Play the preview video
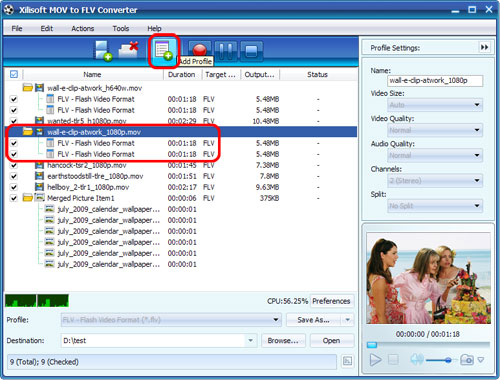The width and height of the screenshot is (500, 380). coord(375,360)
